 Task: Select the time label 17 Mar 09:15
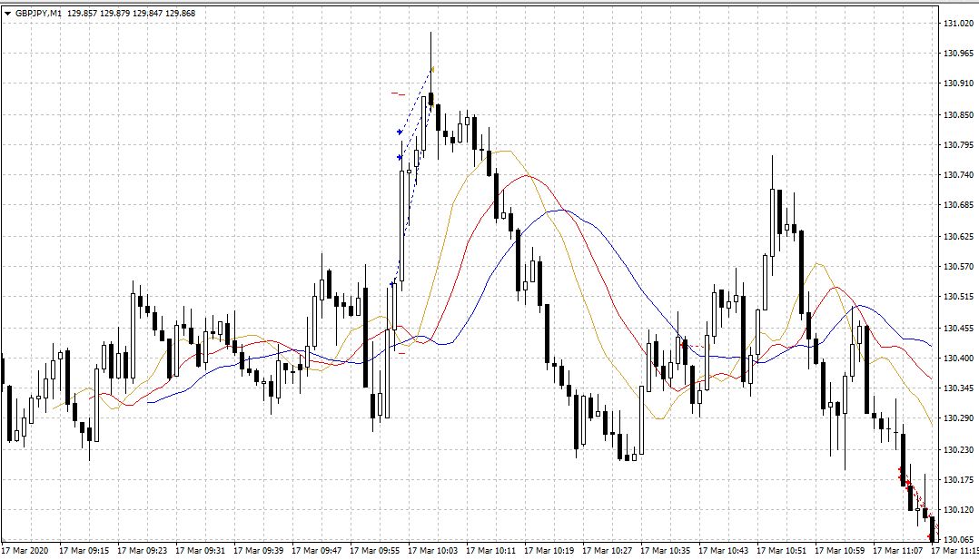point(84,551)
